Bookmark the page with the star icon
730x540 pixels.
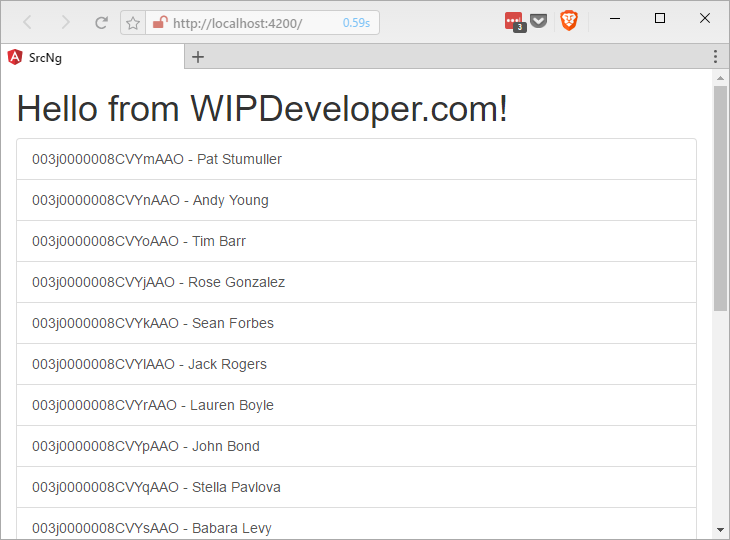point(133,23)
